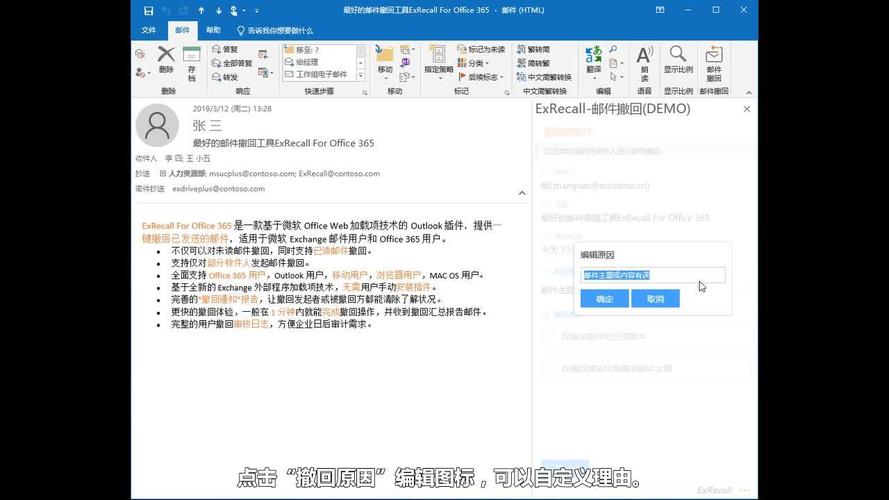889x500 pixels.
Task: Click 朗读 read aloud icon
Action: click(644, 63)
